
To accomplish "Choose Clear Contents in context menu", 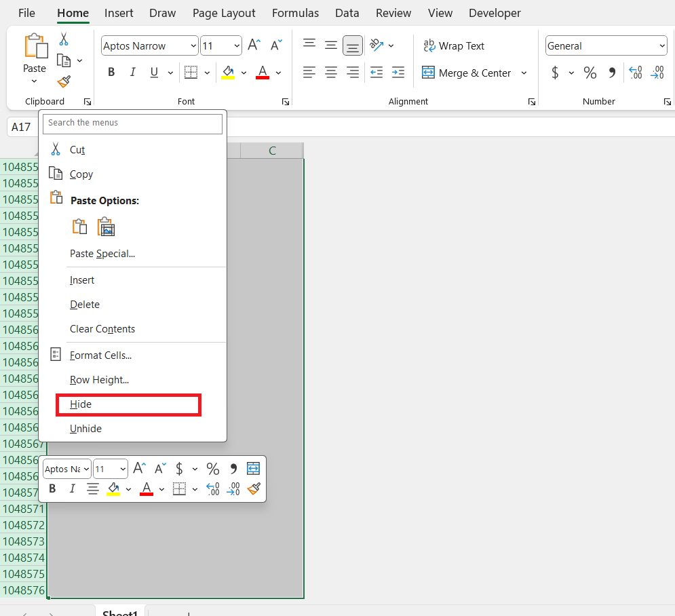I will [132, 329].
